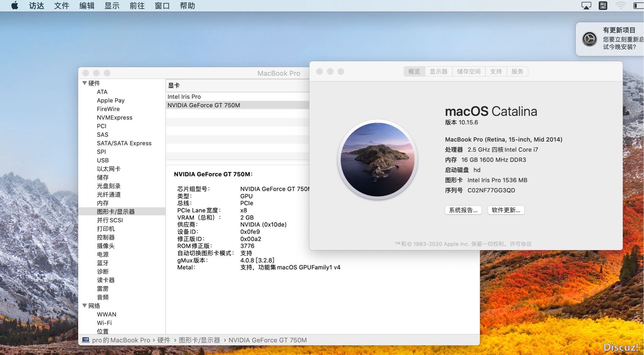The image size is (644, 355).
Task: Select 以太网卡 in the sidebar
Action: (108, 169)
